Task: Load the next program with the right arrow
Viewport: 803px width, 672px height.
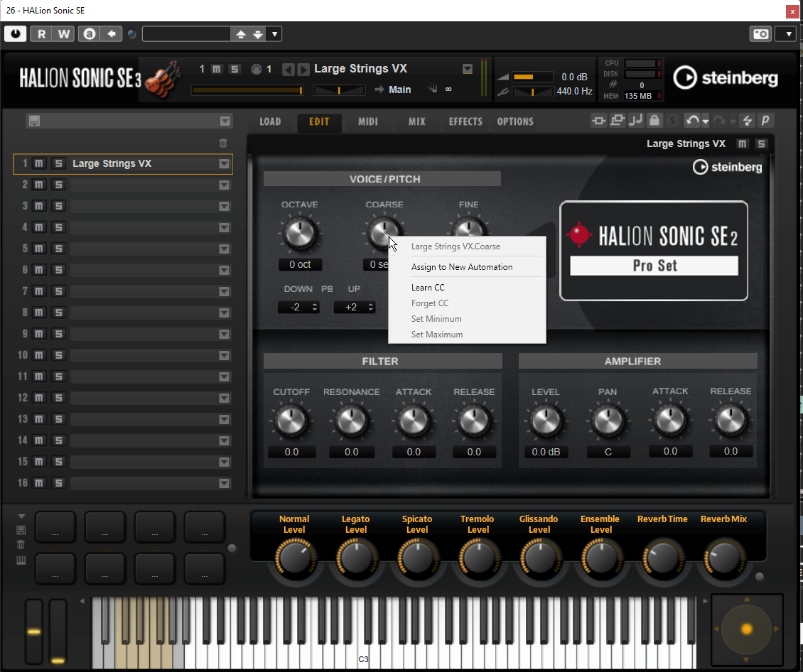Action: tap(303, 69)
